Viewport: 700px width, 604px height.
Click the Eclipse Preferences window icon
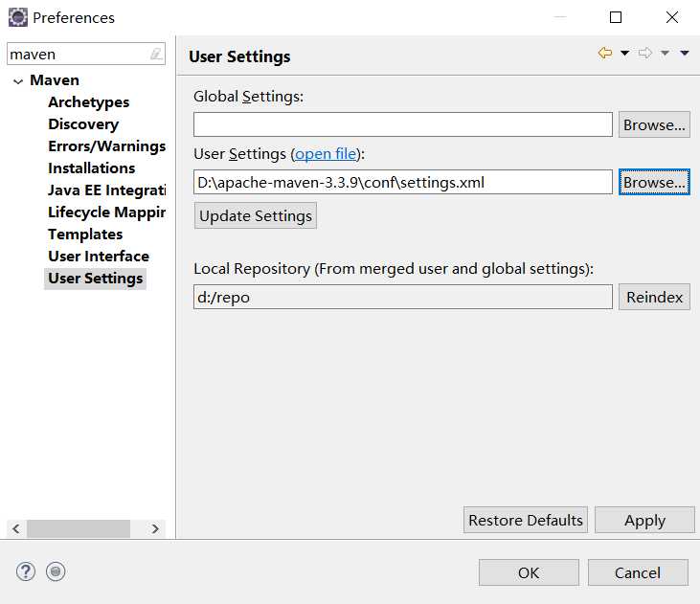[18, 18]
